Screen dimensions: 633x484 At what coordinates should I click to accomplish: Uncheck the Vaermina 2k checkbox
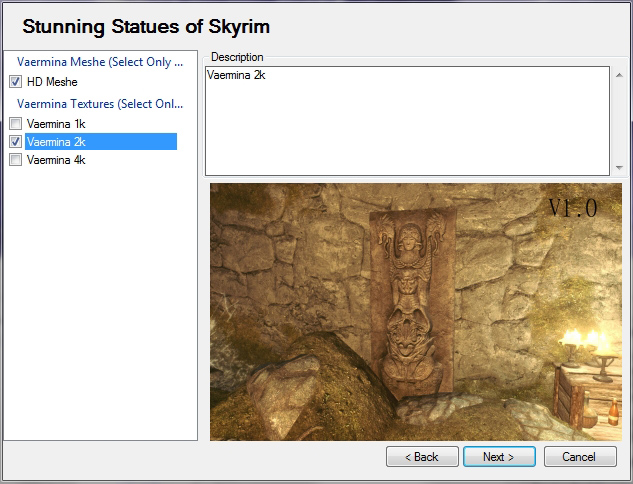point(15,142)
